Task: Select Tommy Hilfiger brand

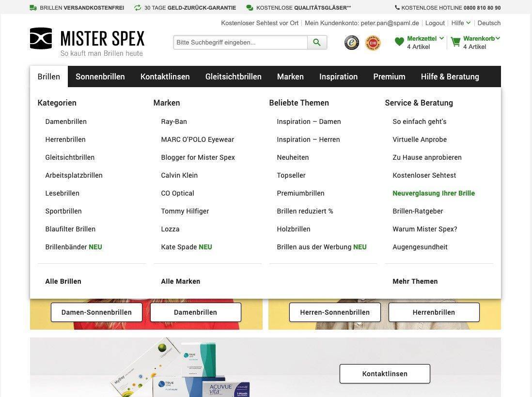Action: 185,211
